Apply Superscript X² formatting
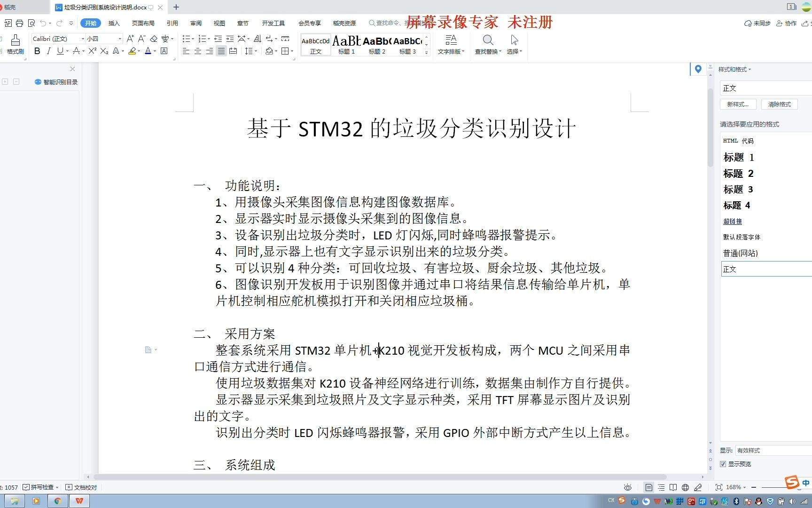The width and height of the screenshot is (812, 508). point(92,51)
